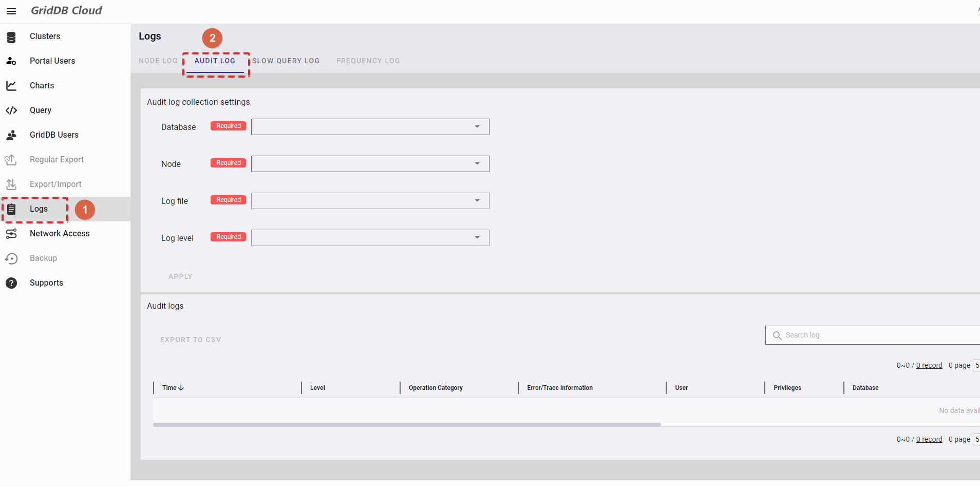The width and height of the screenshot is (980, 487).
Task: Click the Query code-brackets icon
Action: click(x=11, y=110)
